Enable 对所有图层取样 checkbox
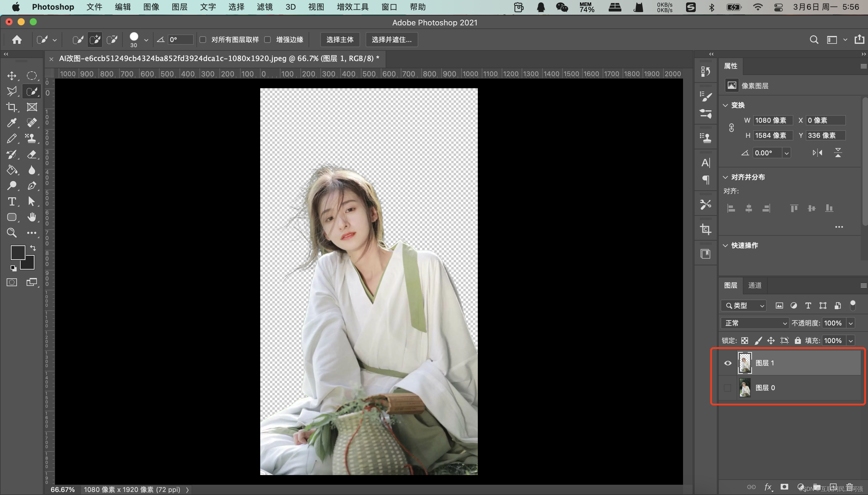The height and width of the screenshot is (495, 868). (x=203, y=40)
